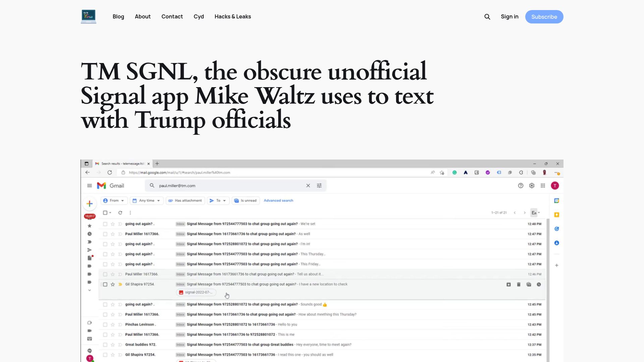Screen dimensions: 644x362
Task: Check the checkbox for the 'We're set' email
Action: click(x=105, y=224)
